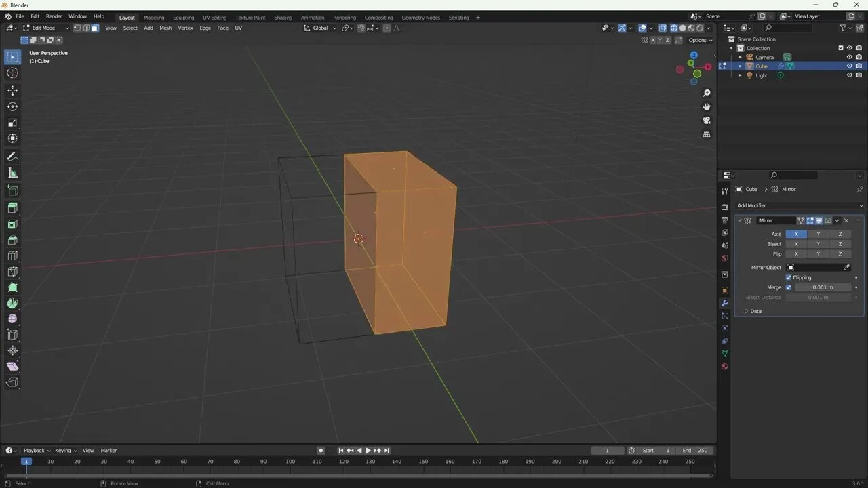
Task: Select the Shrink/Fatten tool
Action: [12, 350]
